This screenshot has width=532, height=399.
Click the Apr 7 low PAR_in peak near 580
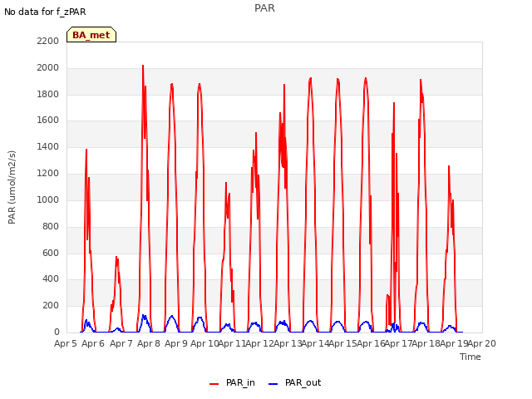coord(116,258)
